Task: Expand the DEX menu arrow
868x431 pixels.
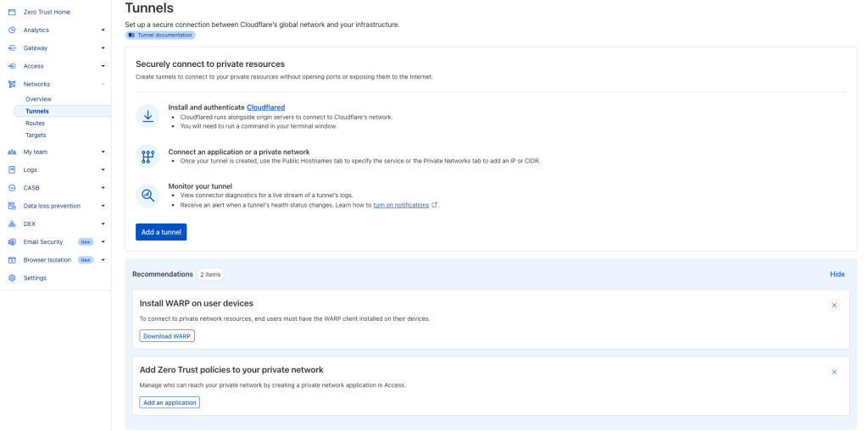Action: [103, 224]
